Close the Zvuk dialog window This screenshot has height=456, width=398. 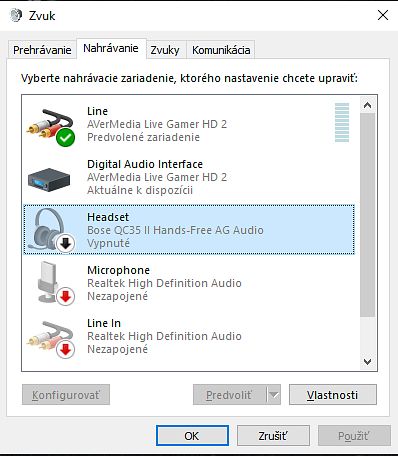pyautogui.click(x=383, y=15)
